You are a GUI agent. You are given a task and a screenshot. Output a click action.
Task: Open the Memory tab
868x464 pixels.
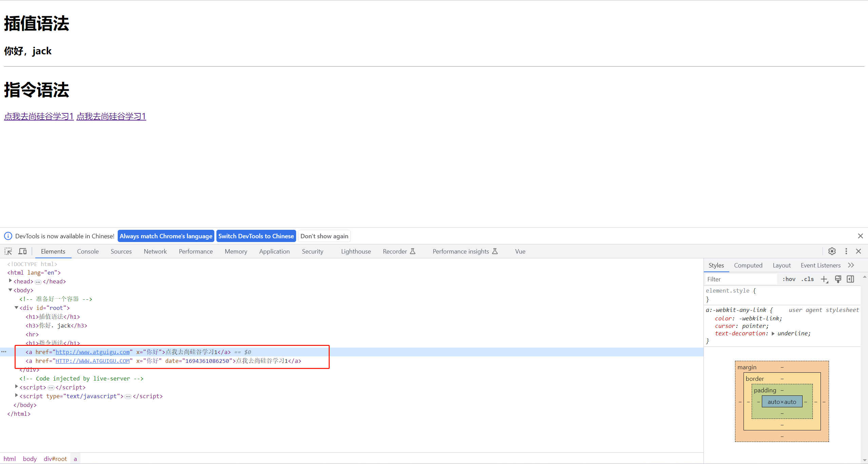236,251
